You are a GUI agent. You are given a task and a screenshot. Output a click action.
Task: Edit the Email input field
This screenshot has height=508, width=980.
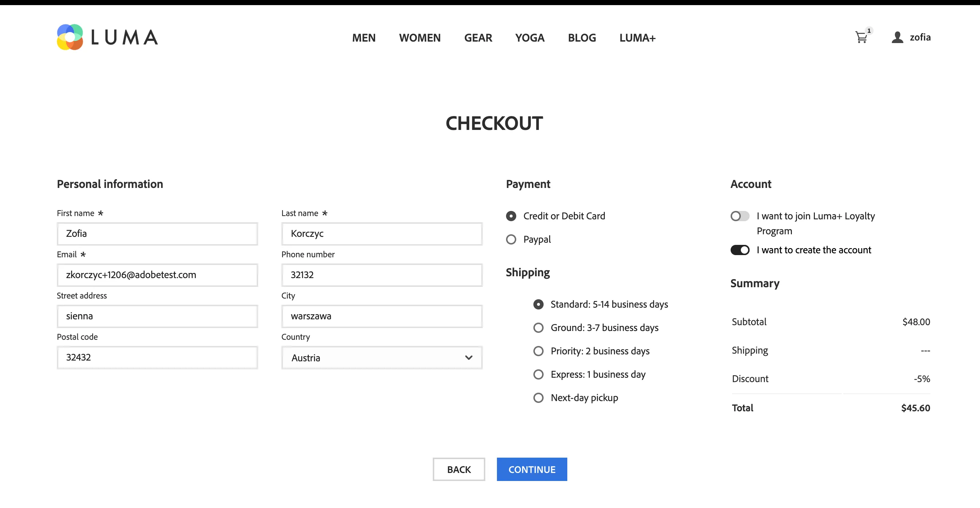click(157, 275)
